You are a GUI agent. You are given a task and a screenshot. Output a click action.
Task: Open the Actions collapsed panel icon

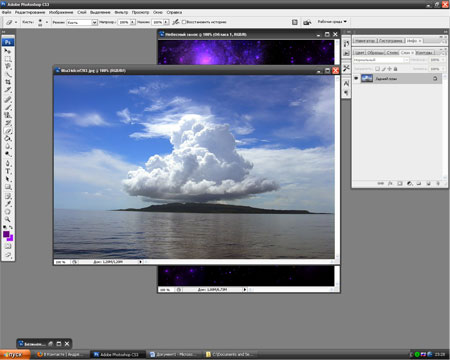click(x=346, y=53)
